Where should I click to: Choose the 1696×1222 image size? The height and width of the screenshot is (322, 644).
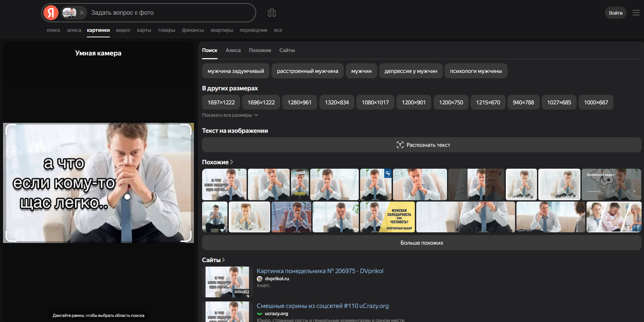coord(261,102)
